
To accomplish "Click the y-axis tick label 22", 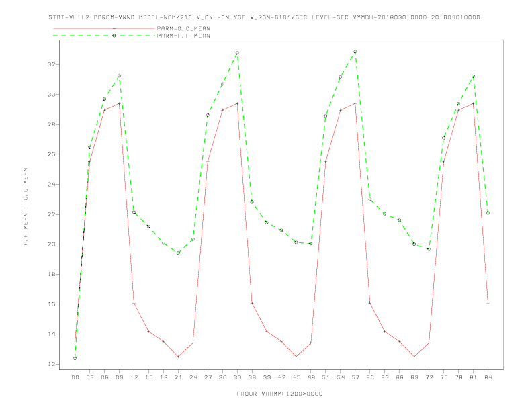I will [x=52, y=214].
